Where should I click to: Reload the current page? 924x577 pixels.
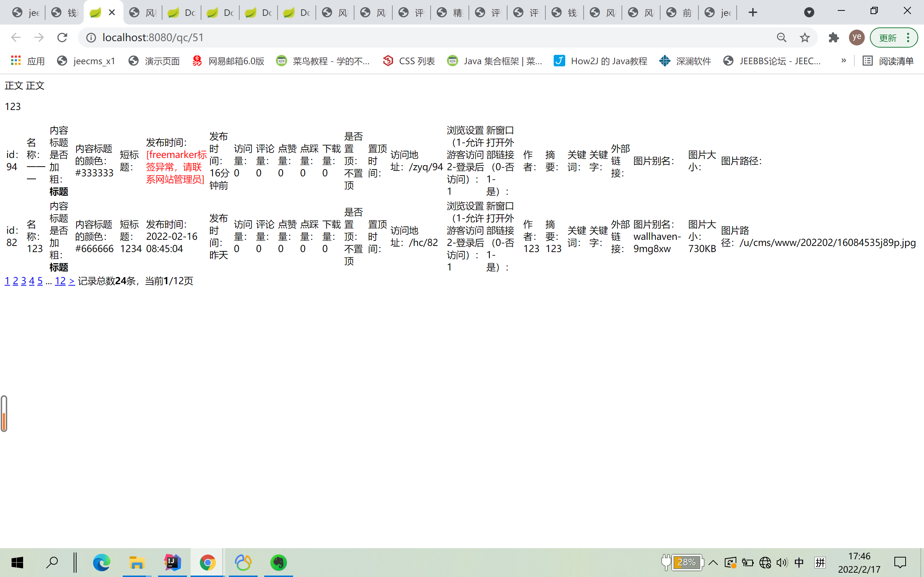pyautogui.click(x=62, y=38)
